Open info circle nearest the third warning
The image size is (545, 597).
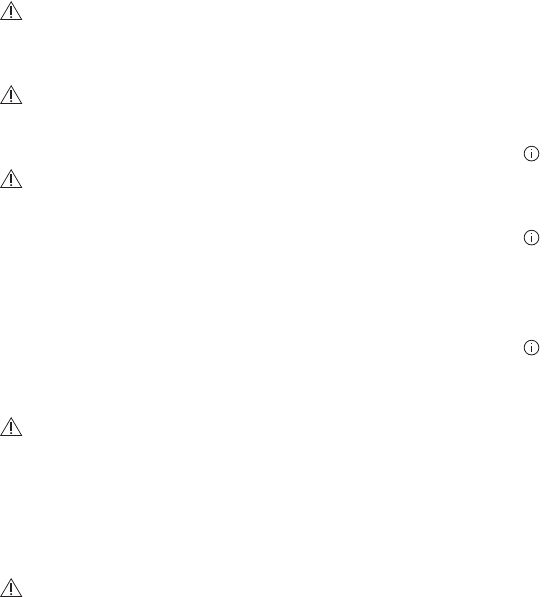point(531,154)
